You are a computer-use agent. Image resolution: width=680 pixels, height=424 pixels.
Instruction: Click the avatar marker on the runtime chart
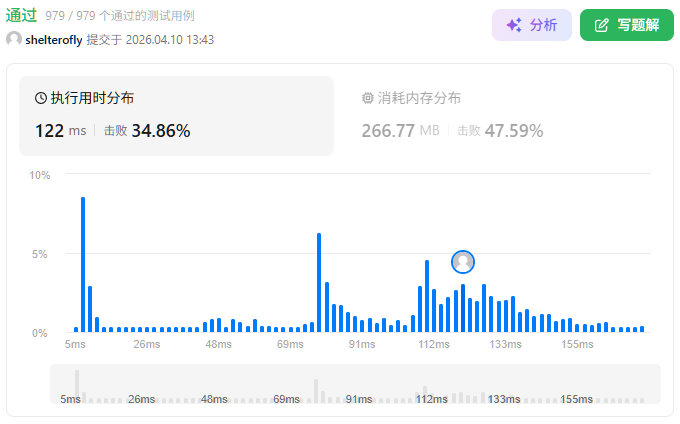point(463,261)
